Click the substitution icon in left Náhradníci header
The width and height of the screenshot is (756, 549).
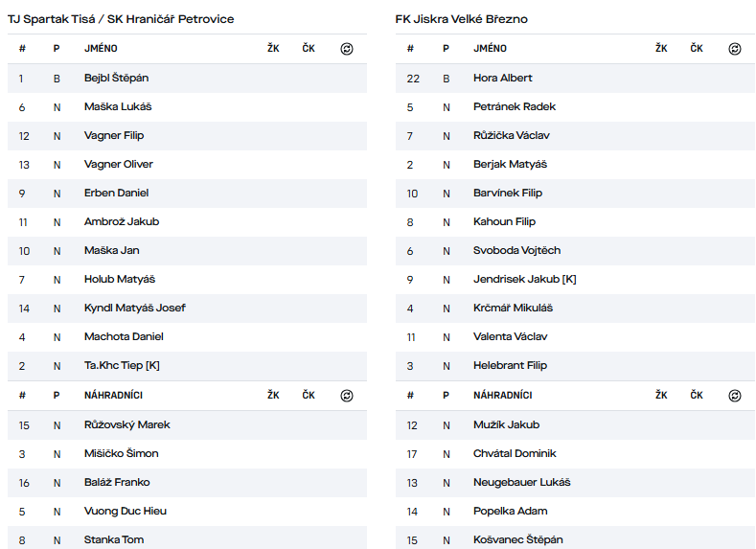click(347, 396)
